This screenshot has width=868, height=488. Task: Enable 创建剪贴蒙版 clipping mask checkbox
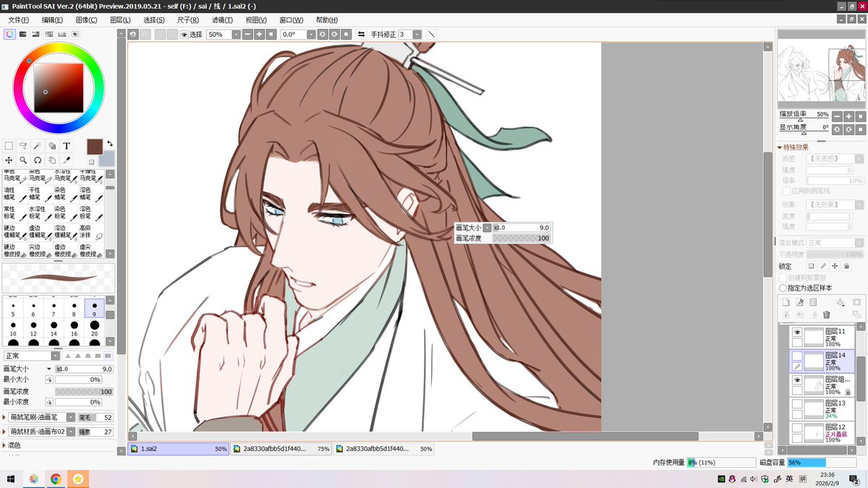click(783, 278)
